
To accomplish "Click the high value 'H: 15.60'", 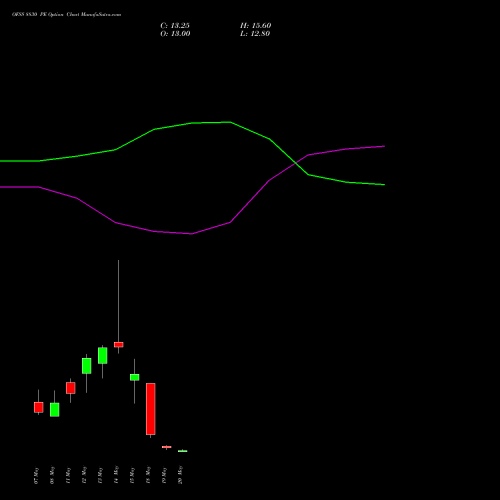I will point(256,26).
